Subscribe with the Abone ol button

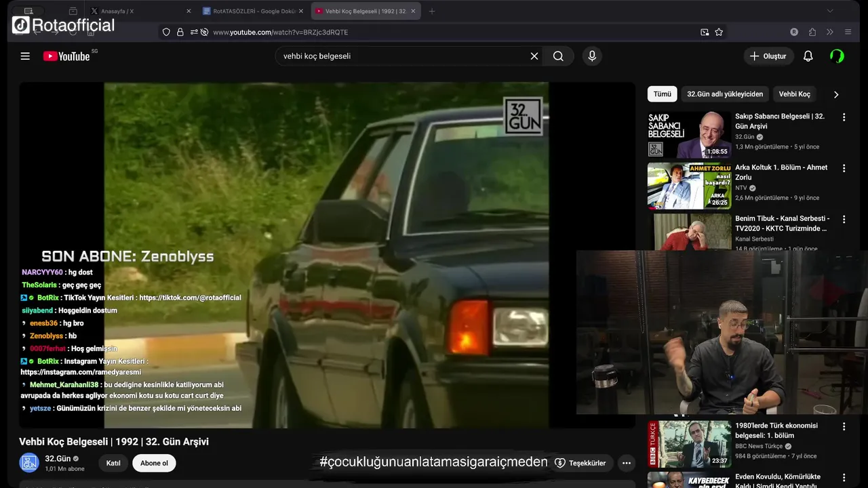tap(154, 463)
